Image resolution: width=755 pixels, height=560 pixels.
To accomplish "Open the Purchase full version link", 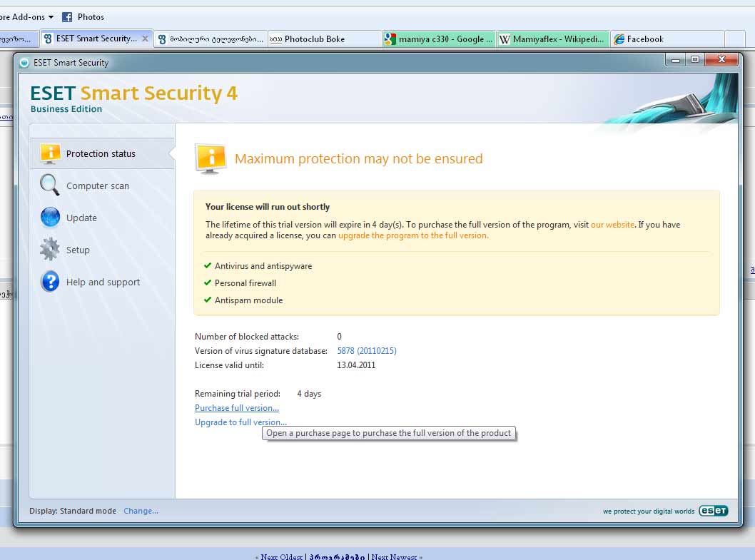I will click(236, 408).
